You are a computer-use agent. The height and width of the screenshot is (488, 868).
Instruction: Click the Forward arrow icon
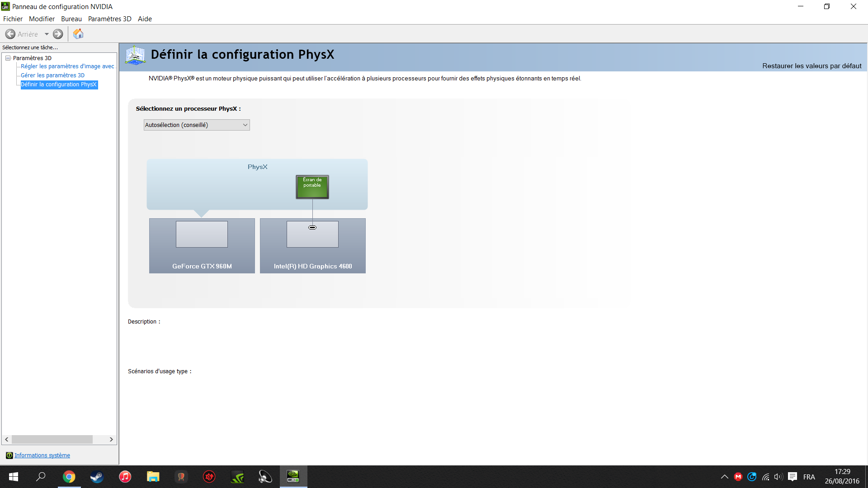pos(58,34)
